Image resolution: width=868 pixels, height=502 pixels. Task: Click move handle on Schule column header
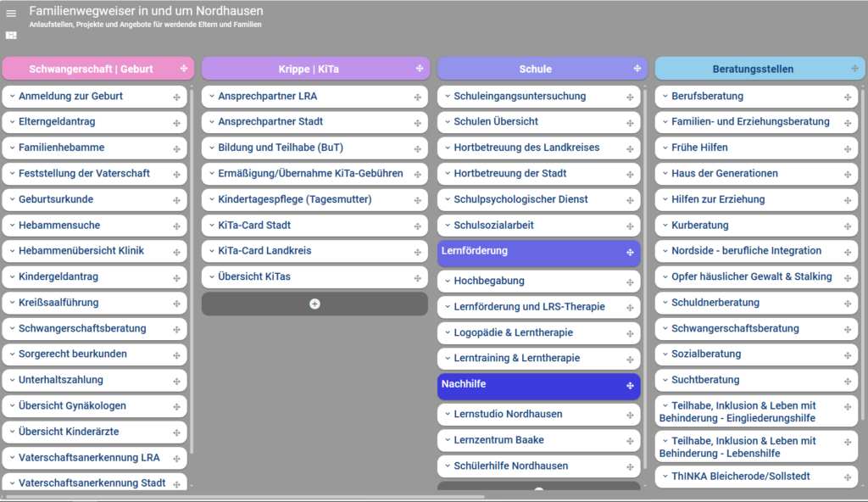pos(637,69)
